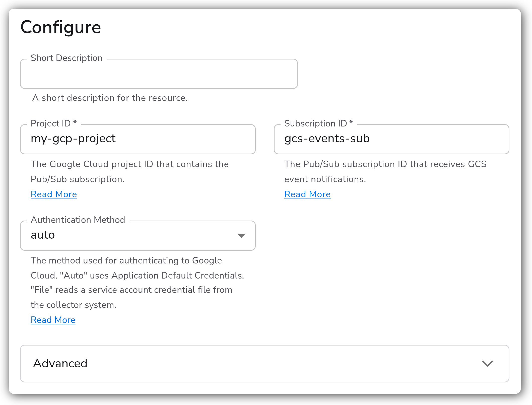Edit the Project ID field with my-gcp-project
Screen dimensions: 532x405
click(138, 139)
